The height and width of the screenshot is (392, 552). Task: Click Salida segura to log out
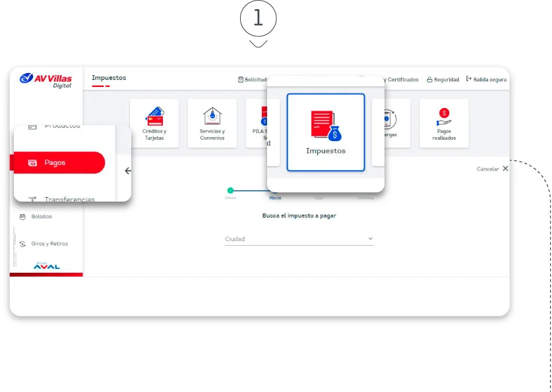point(486,80)
